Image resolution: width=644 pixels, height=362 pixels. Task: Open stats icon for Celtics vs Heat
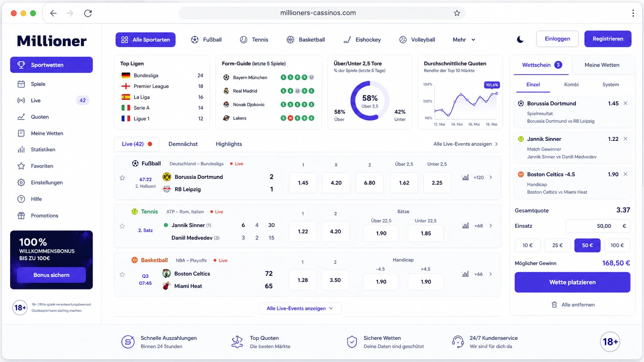click(x=465, y=274)
